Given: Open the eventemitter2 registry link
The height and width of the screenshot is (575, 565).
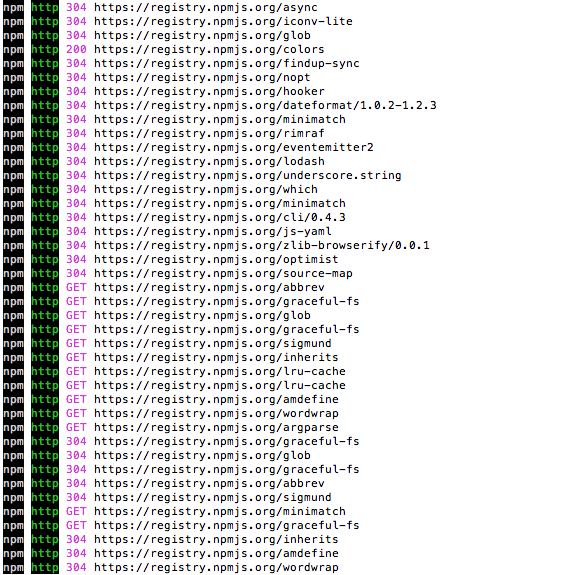Looking at the screenshot, I should tap(234, 147).
